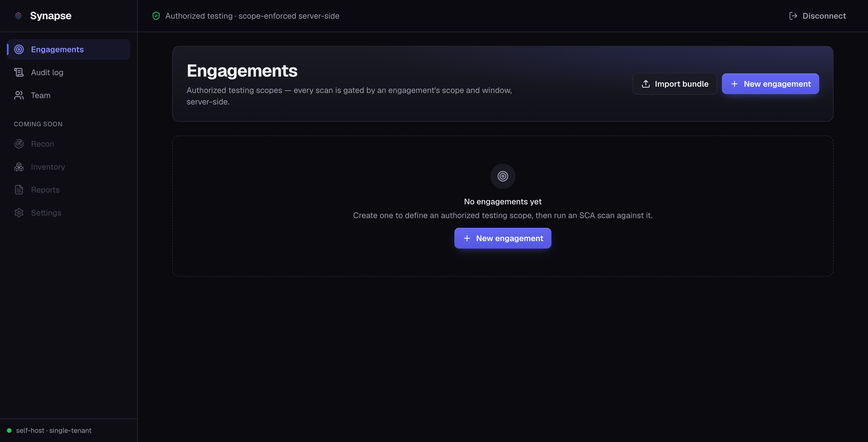Click the Synapse logo icon
Viewport: 868px width, 442px height.
(19, 16)
